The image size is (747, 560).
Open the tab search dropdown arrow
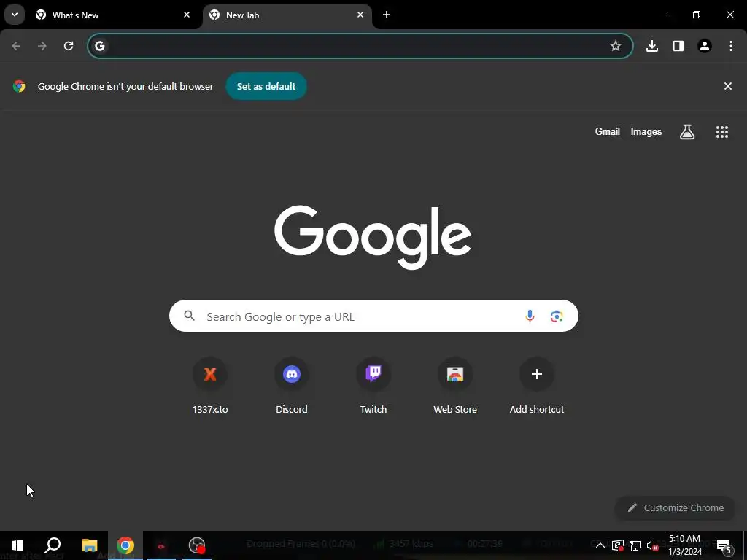pos(15,15)
